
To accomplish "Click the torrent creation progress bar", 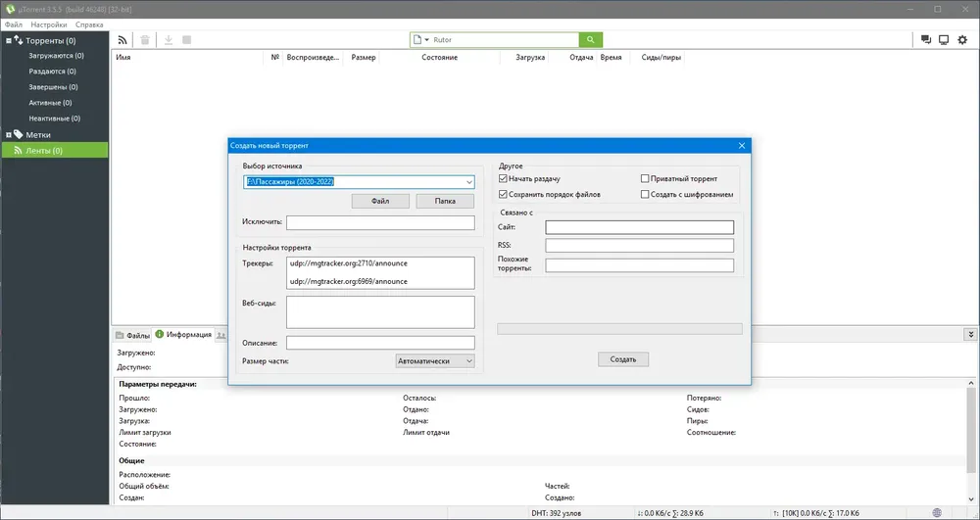I will (x=619, y=328).
